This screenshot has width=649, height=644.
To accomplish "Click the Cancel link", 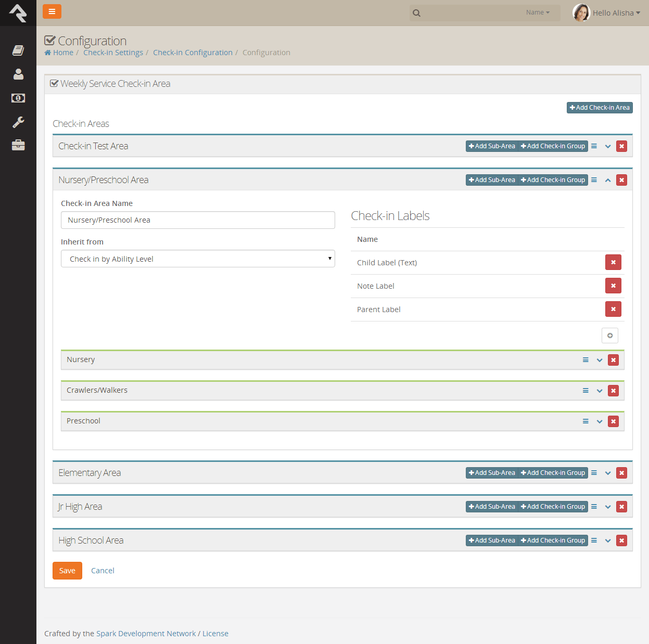I will coord(103,571).
